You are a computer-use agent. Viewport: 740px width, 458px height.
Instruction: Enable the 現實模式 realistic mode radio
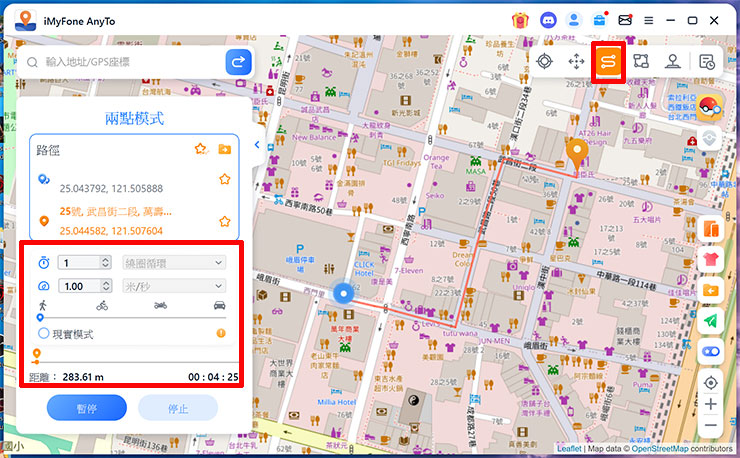coord(43,333)
